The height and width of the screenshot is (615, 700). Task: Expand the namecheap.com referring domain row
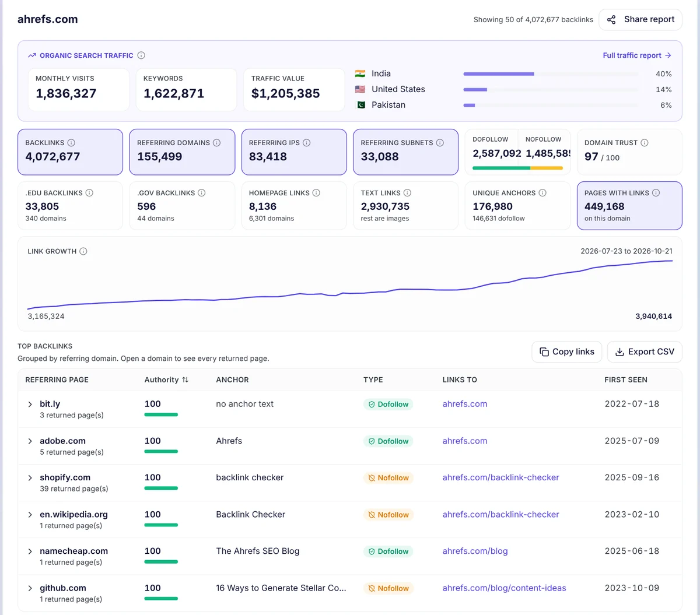pyautogui.click(x=30, y=551)
